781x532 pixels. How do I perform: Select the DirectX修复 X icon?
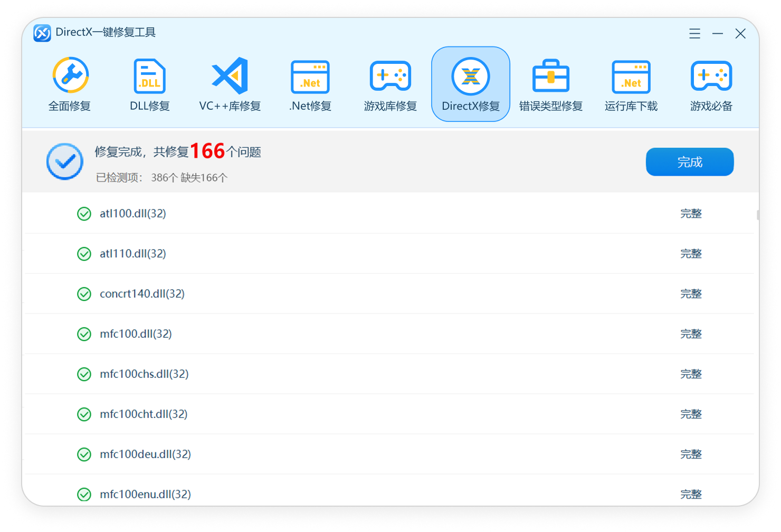coord(471,76)
